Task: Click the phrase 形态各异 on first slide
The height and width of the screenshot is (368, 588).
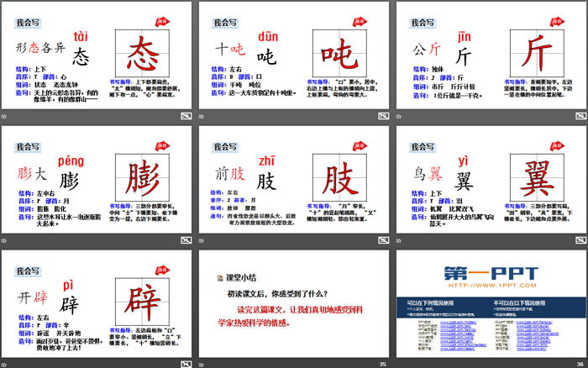Action: pyautogui.click(x=40, y=48)
